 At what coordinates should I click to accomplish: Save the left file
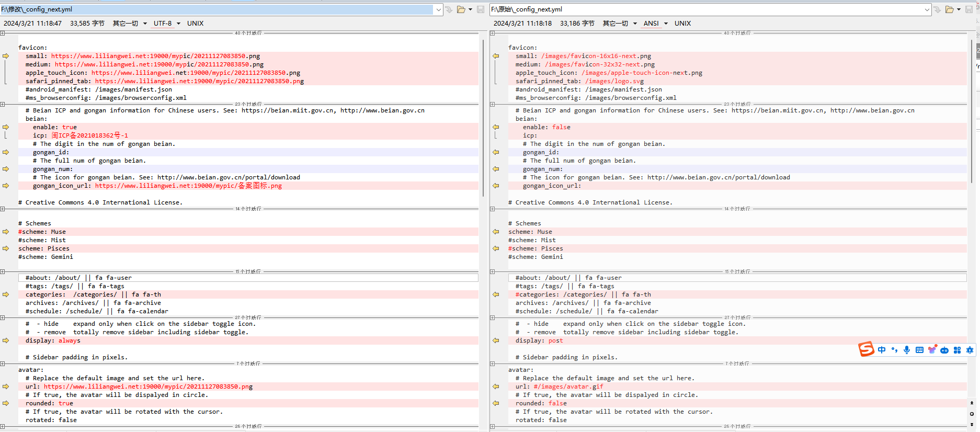tap(481, 9)
